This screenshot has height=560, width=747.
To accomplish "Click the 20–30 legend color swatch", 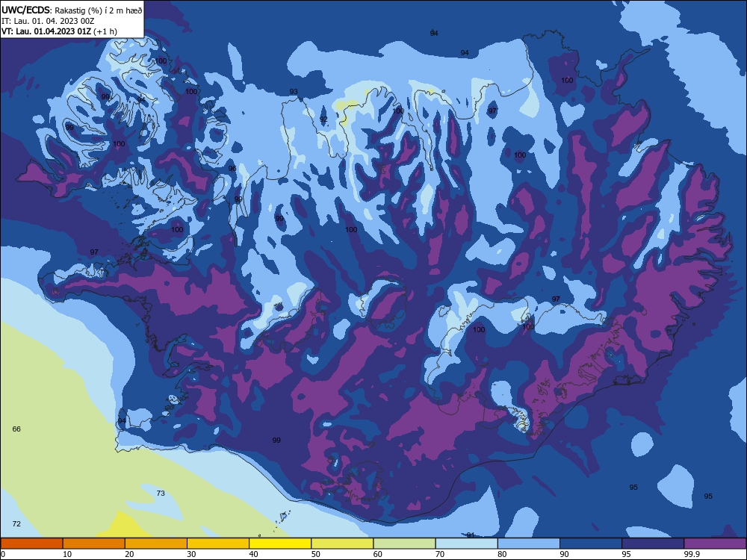I will point(156,544).
